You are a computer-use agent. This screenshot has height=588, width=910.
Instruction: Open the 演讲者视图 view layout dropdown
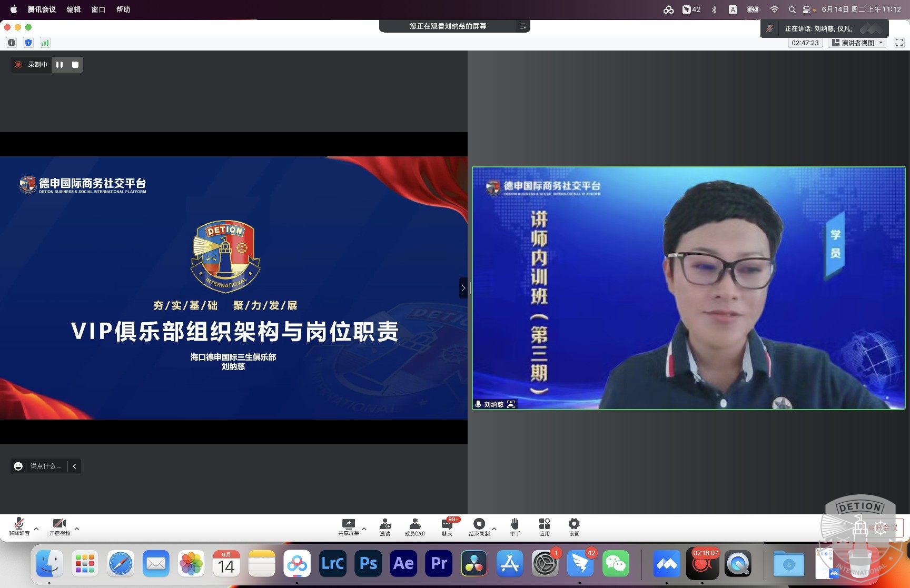(857, 43)
